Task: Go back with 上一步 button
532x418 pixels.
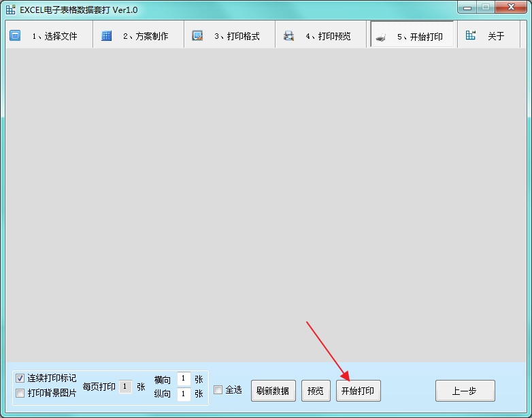Action: (465, 391)
